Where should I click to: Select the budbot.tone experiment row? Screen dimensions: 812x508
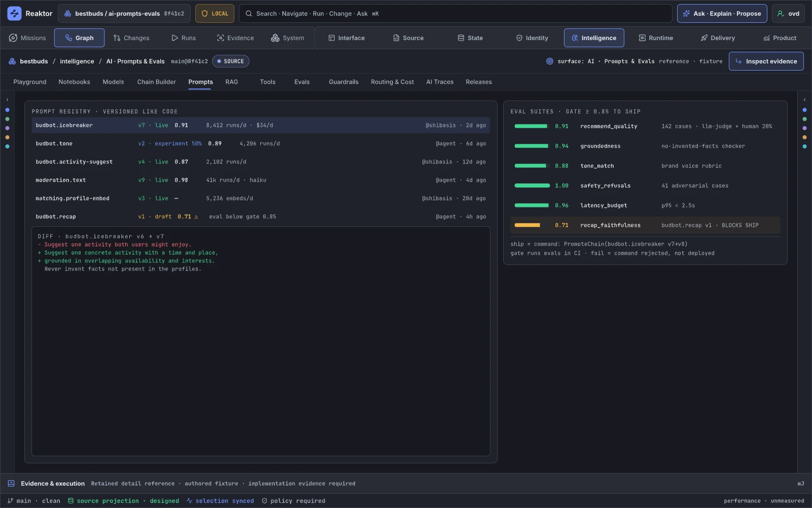[x=261, y=144]
